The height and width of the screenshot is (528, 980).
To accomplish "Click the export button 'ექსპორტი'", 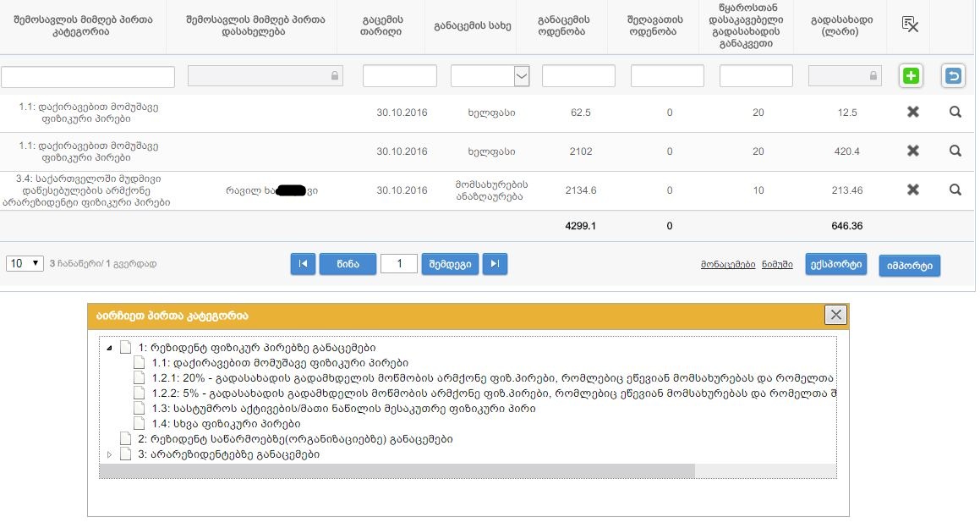I will pyautogui.click(x=835, y=264).
